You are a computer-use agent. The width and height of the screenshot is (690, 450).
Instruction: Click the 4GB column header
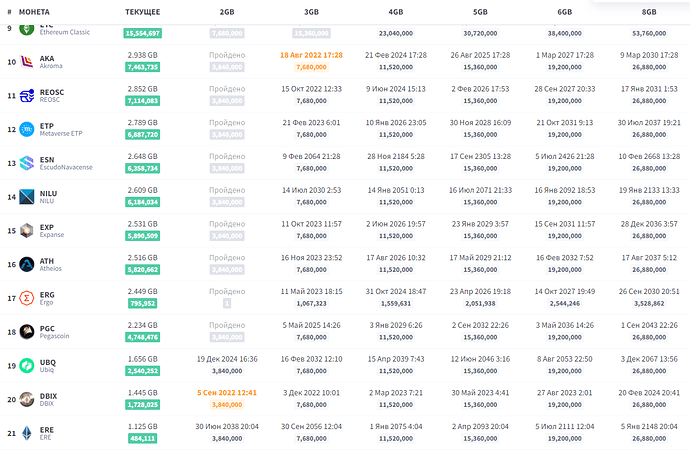click(x=396, y=12)
